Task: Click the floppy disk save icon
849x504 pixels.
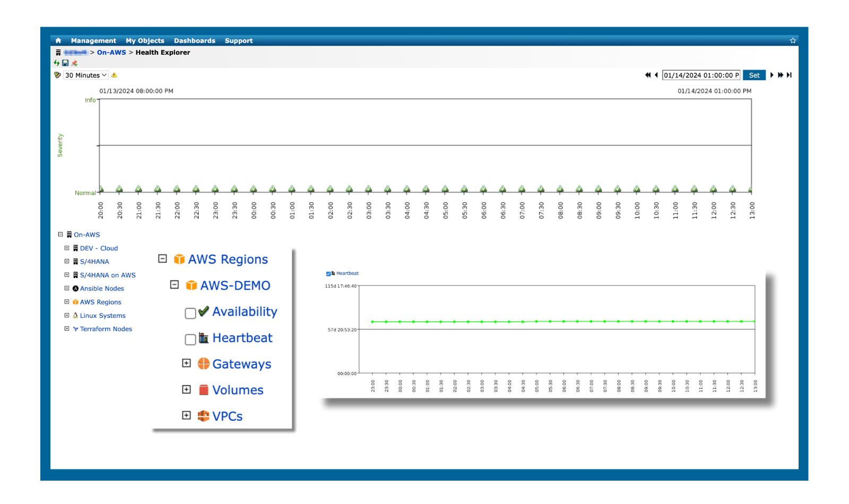Action: tap(65, 63)
